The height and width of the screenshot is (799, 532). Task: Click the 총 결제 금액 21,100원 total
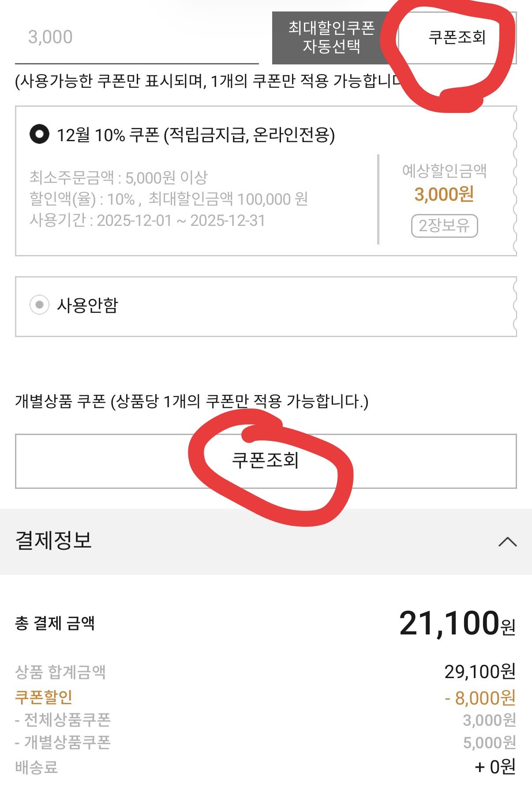[x=457, y=623]
